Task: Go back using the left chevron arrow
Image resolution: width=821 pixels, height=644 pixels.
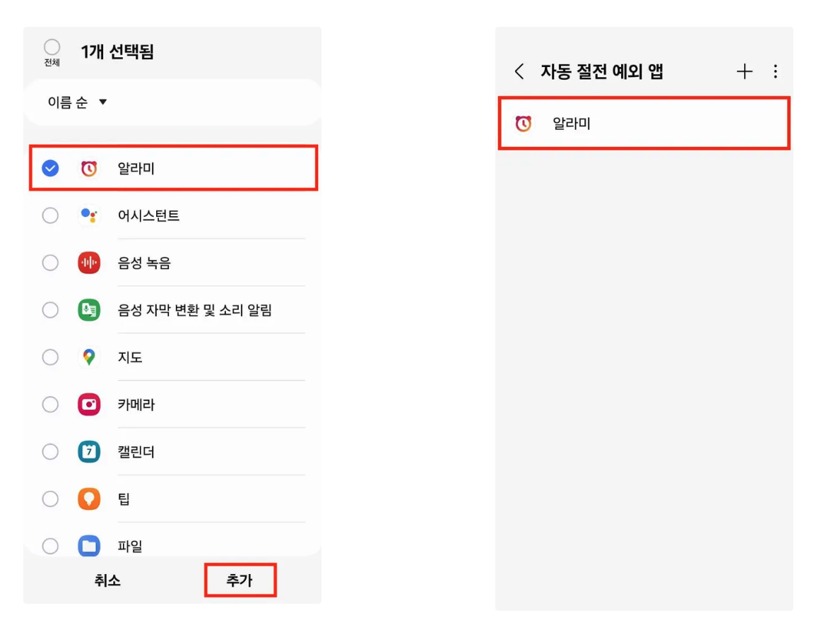Action: (x=519, y=71)
